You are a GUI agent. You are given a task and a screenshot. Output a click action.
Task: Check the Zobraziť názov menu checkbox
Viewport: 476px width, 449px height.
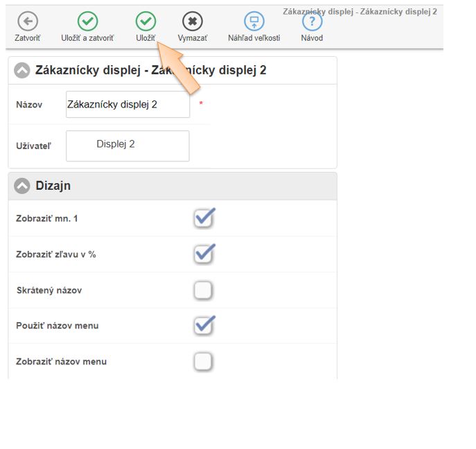203,362
